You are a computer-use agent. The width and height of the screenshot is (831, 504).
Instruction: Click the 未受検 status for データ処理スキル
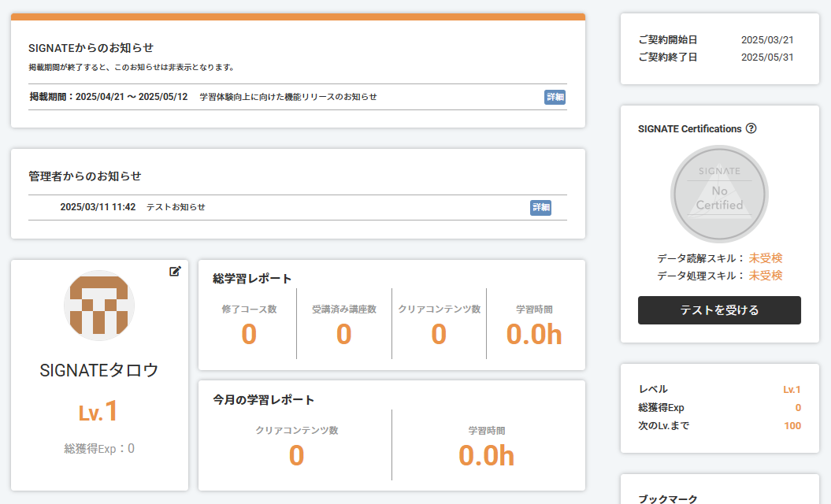pyautogui.click(x=766, y=276)
